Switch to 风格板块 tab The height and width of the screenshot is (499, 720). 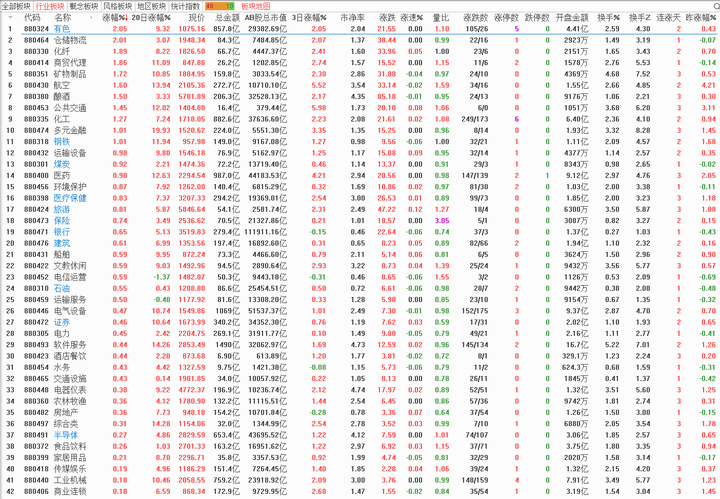(x=118, y=6)
